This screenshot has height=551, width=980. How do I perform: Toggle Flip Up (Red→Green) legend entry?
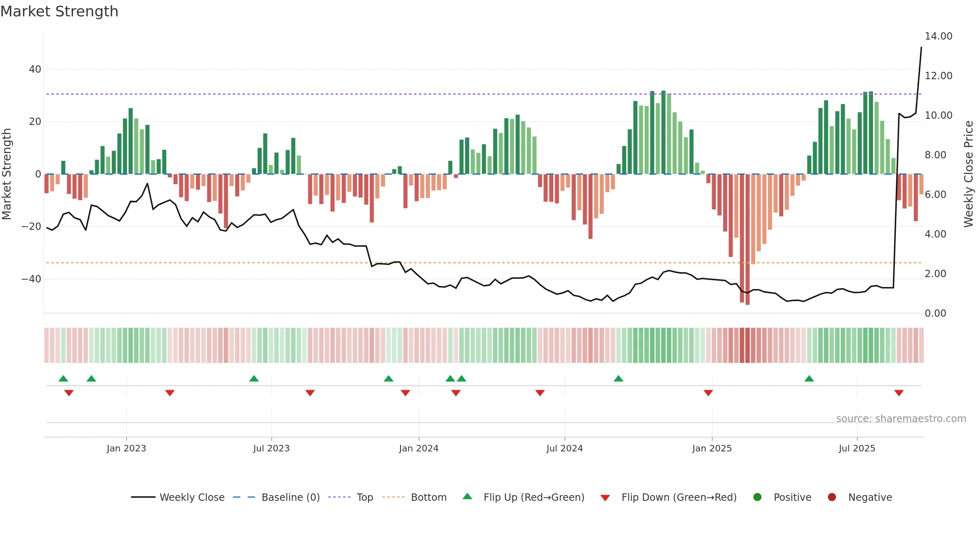(x=523, y=497)
